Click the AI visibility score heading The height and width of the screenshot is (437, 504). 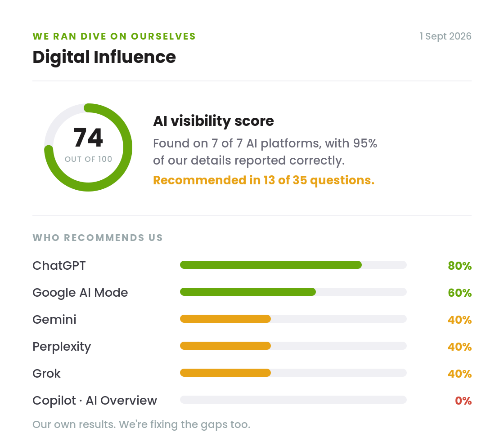click(x=213, y=121)
